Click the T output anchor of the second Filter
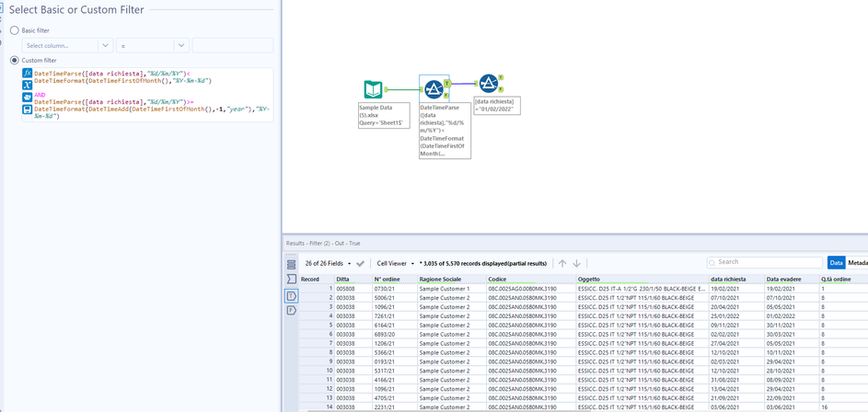Screen dimensions: 868x412 pos(501,77)
